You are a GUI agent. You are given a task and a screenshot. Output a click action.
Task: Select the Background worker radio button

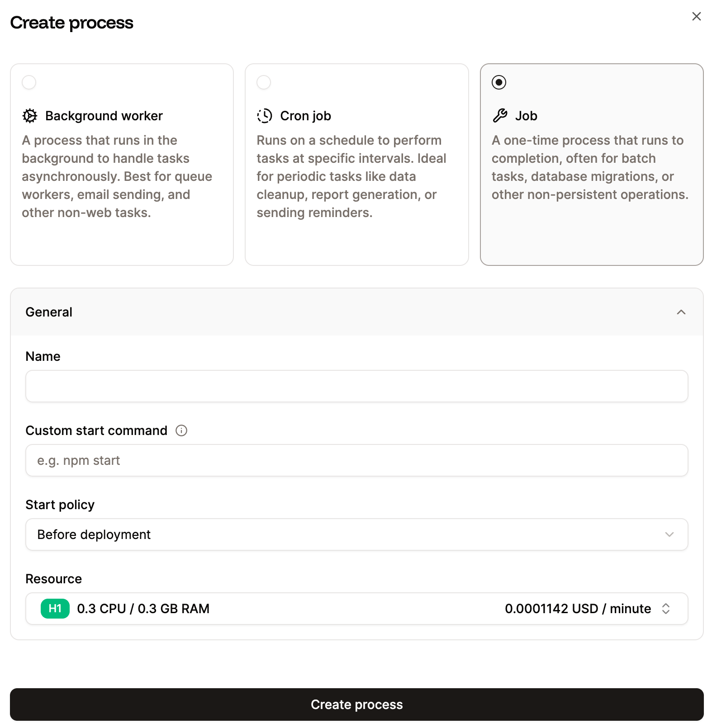click(29, 82)
